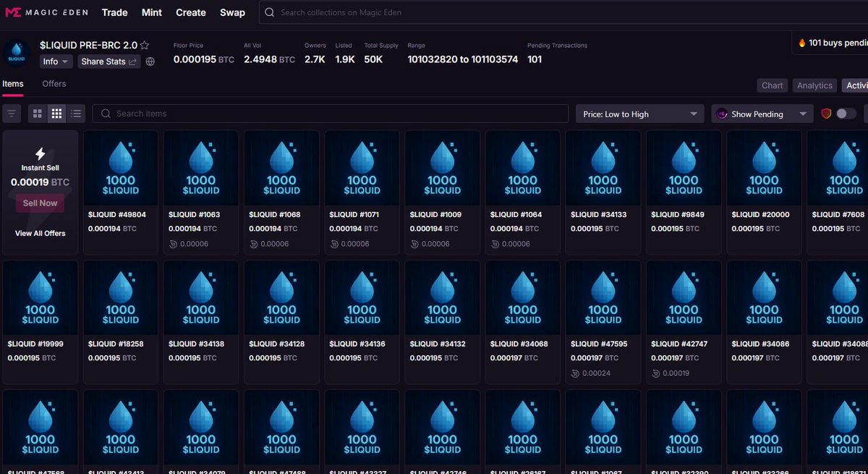Click the $LIQUID #34132 item title
This screenshot has width=868, height=474.
pos(438,344)
